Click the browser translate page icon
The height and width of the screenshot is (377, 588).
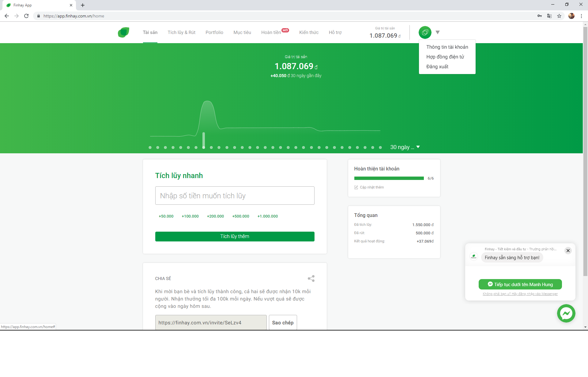point(549,16)
